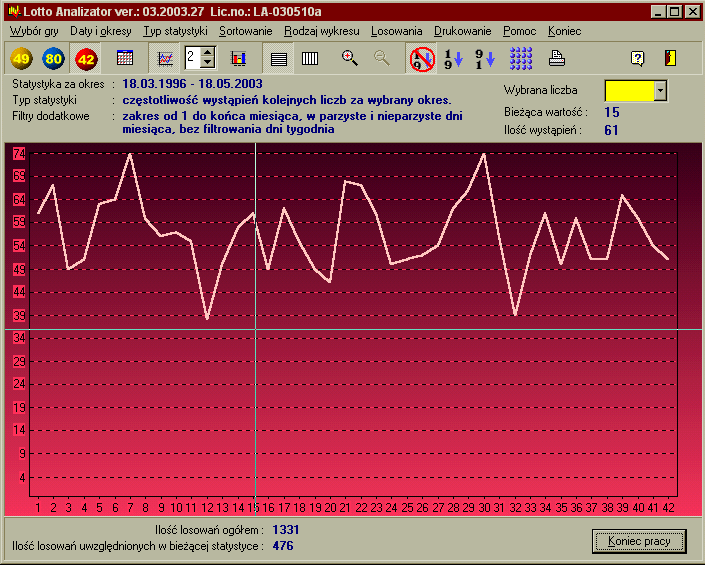Click the exit door icon
The height and width of the screenshot is (565, 705).
coord(670,58)
